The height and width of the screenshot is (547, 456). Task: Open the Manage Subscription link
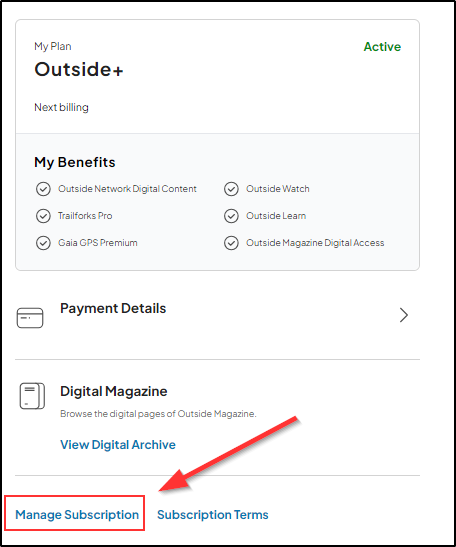point(77,515)
